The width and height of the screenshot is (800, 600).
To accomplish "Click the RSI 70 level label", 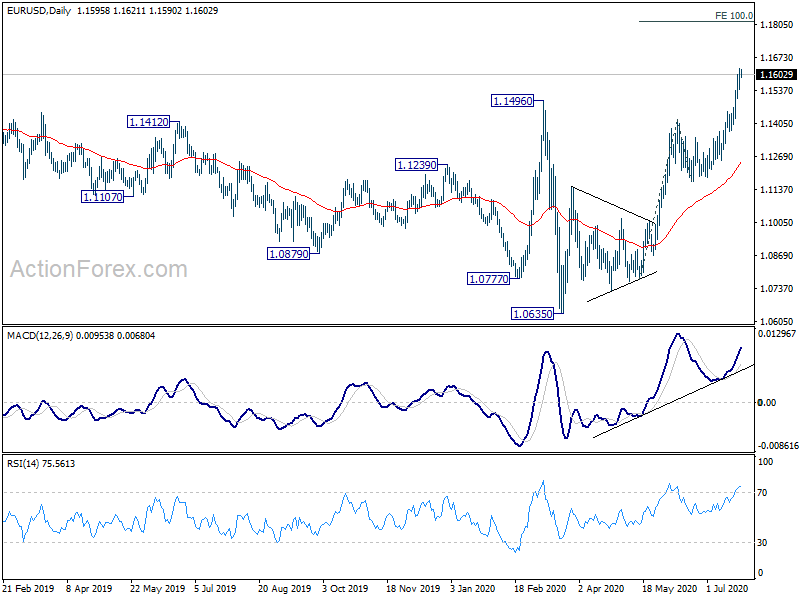I will click(762, 493).
